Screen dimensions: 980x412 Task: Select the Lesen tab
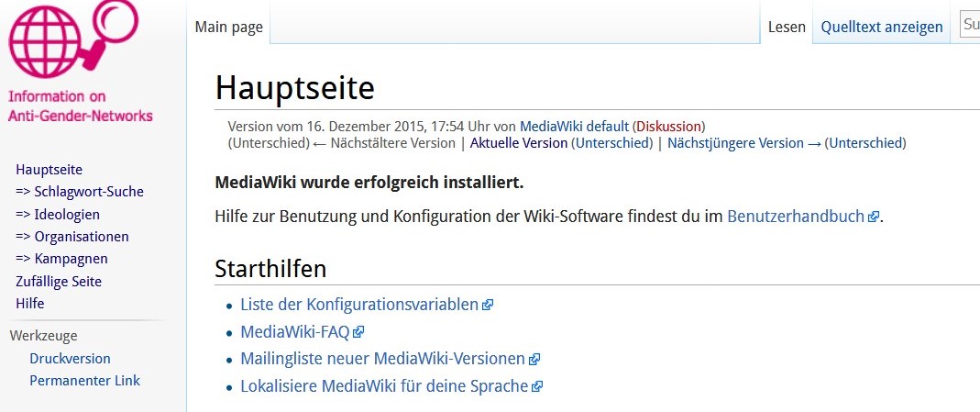[787, 27]
